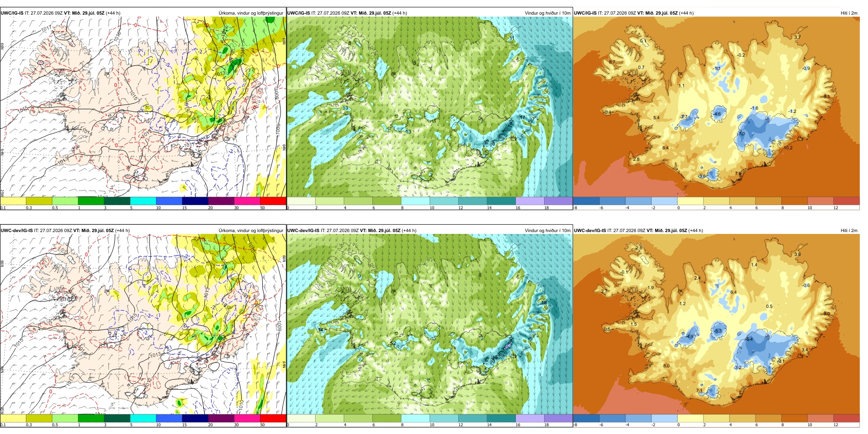Select the UWC-dev/IG-IS header of the bottom temperature map

tap(590, 231)
